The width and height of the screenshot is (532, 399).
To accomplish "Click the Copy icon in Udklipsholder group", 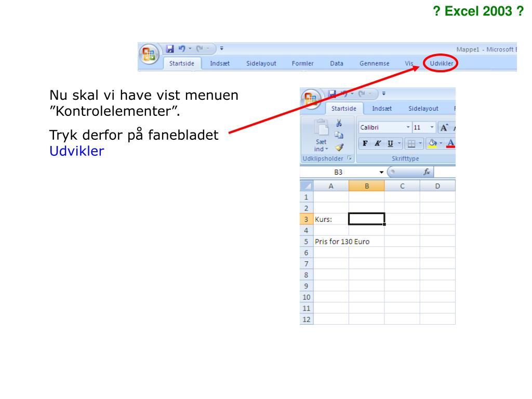I will coord(339,135).
